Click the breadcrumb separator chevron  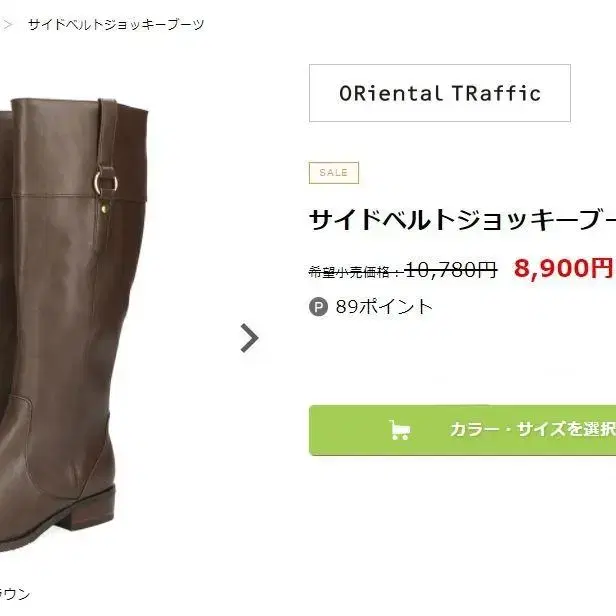click(x=7, y=25)
